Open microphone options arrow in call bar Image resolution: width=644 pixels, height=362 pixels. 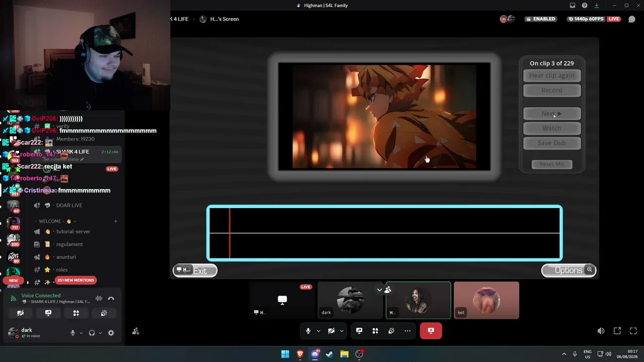[318, 331]
